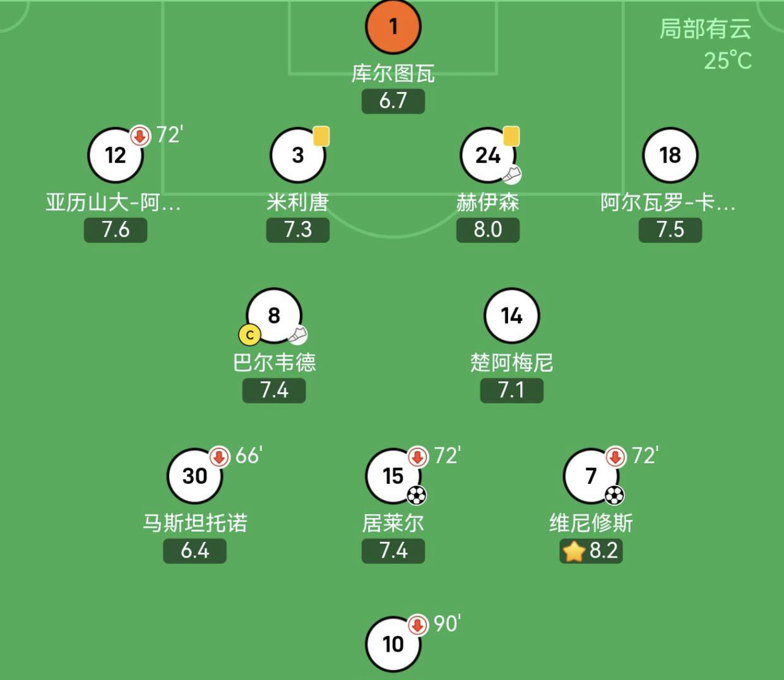Screen dimensions: 784x680
Task: Select player number 14 circle
Action: (511, 315)
